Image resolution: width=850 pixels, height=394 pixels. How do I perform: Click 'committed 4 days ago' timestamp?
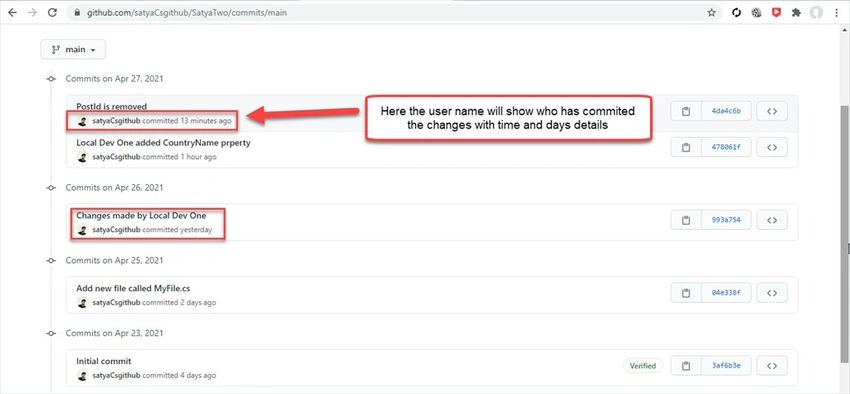click(179, 375)
